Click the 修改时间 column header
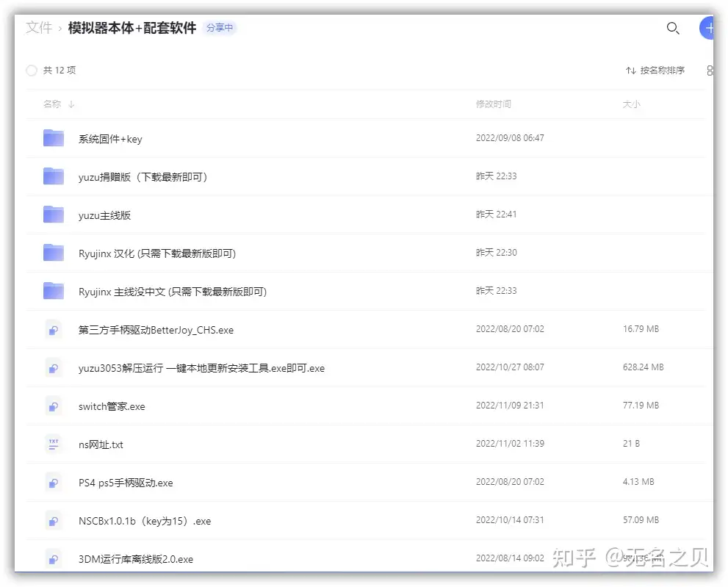 click(x=494, y=104)
